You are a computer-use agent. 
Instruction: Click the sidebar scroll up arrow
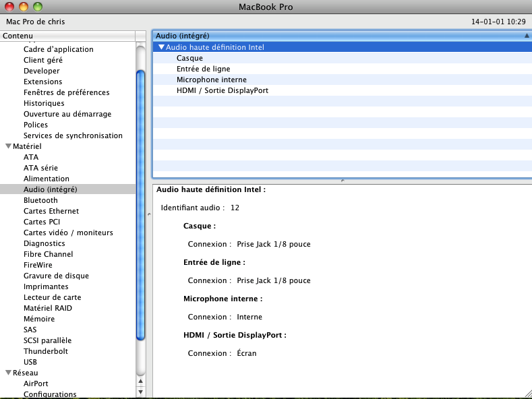tap(140, 381)
